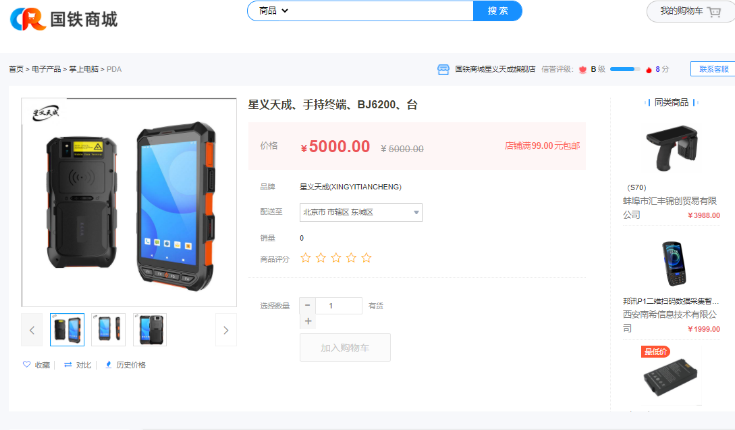Image resolution: width=735 pixels, height=430 pixels.
Task: Click the store shop icon
Action: pyautogui.click(x=443, y=69)
